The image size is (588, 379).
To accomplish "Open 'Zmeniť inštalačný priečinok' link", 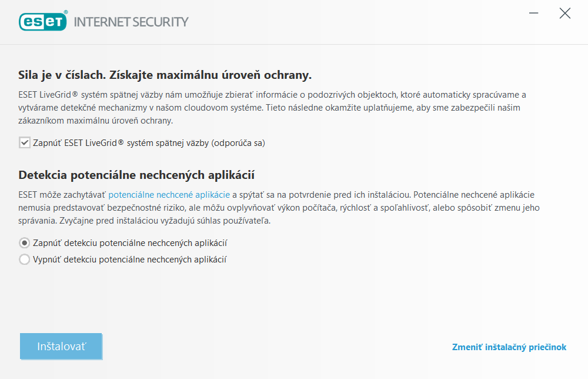I will (509, 347).
